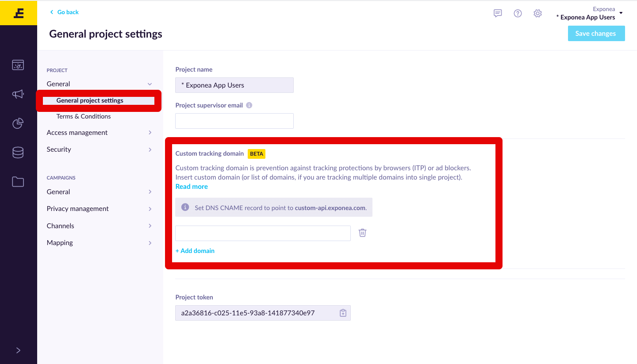Click the Save changes button

[x=596, y=34]
